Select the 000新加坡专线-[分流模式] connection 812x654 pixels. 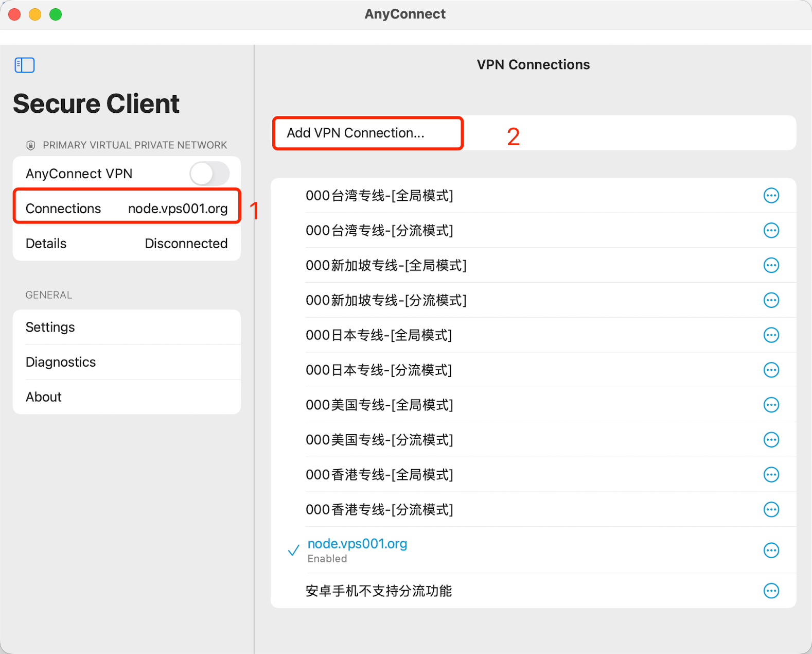(386, 300)
